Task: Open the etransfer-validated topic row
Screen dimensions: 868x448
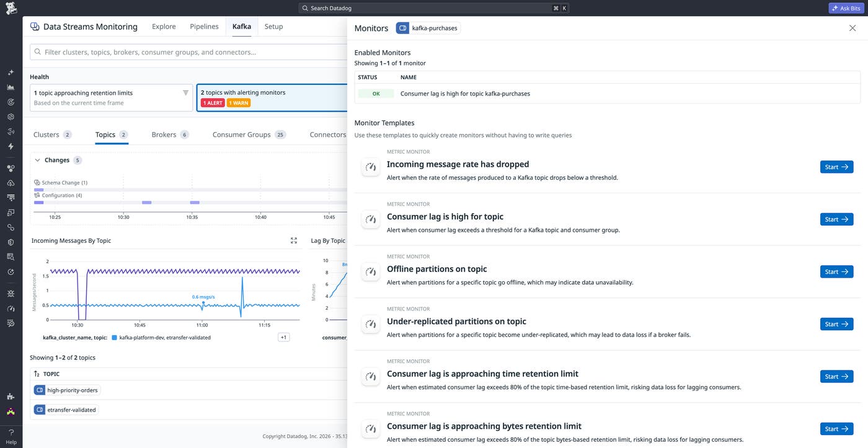Action: 188,410
